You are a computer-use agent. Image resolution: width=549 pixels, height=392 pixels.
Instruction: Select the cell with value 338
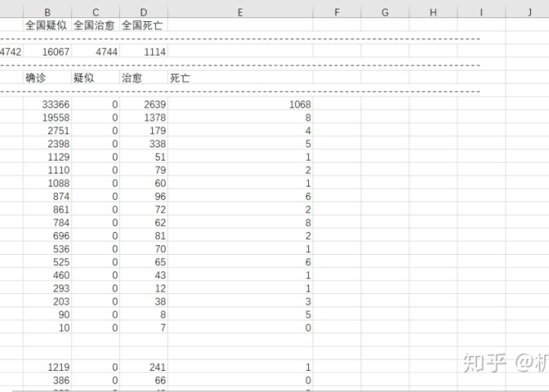pos(144,143)
